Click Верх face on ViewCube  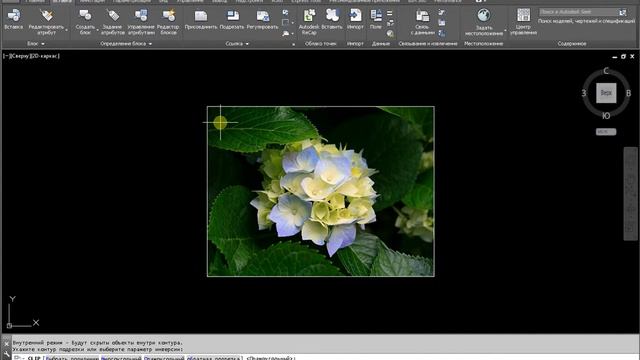point(606,93)
